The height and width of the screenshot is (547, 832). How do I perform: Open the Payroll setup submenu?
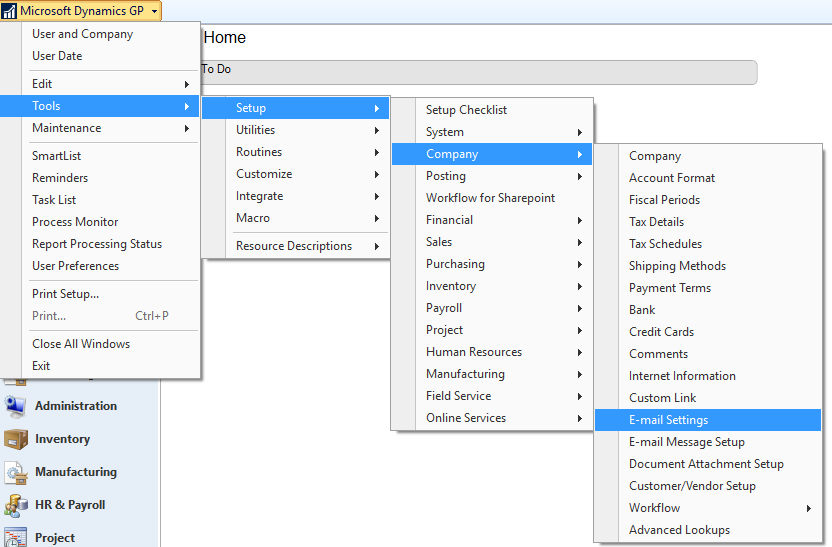492,308
